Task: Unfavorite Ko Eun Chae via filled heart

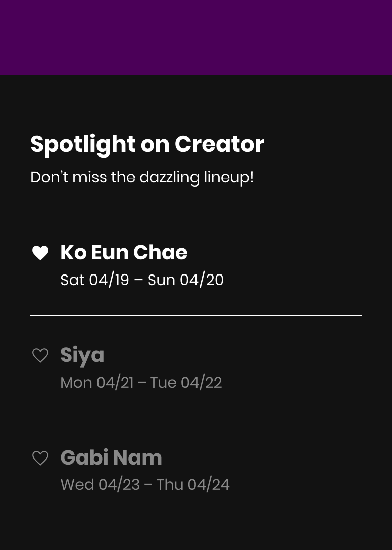Action: click(x=40, y=253)
